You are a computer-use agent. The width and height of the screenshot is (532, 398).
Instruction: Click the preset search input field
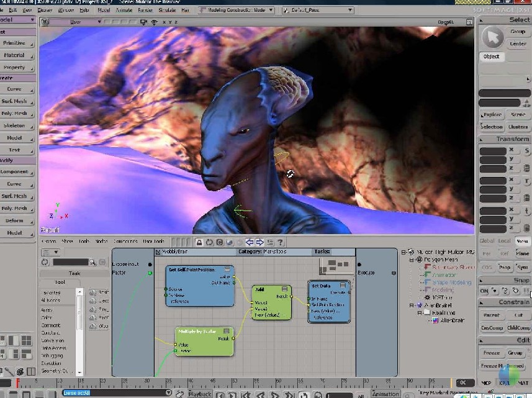coord(71,262)
